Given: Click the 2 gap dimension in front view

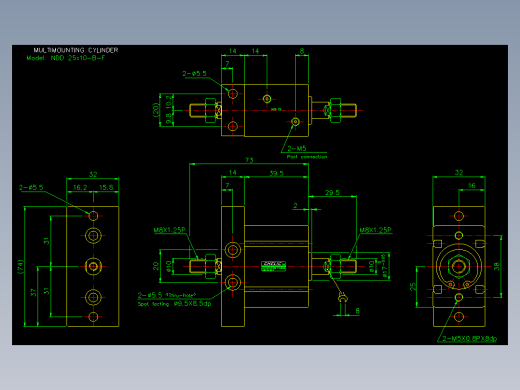Looking at the screenshot, I should click(x=295, y=206).
